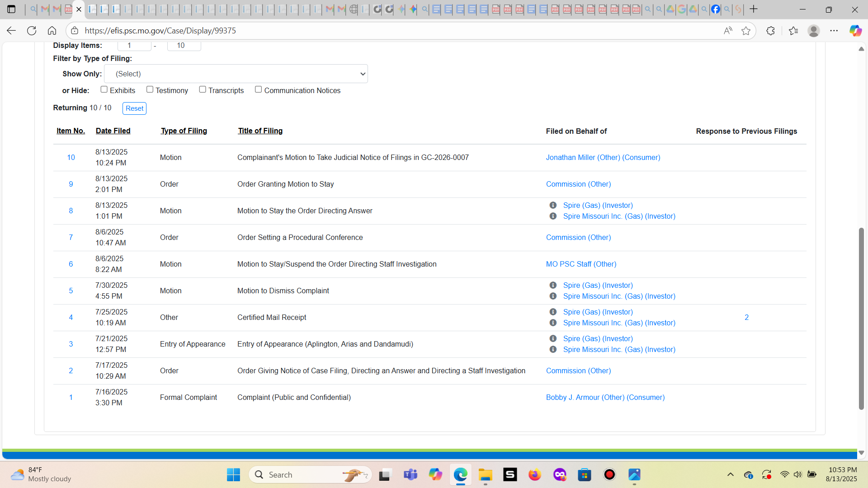The width and height of the screenshot is (868, 488).
Task: Open filing item number 6
Action: pos(71,264)
